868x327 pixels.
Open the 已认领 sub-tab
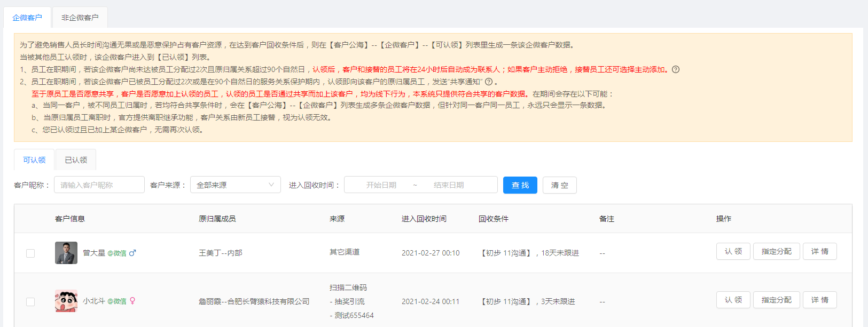76,160
